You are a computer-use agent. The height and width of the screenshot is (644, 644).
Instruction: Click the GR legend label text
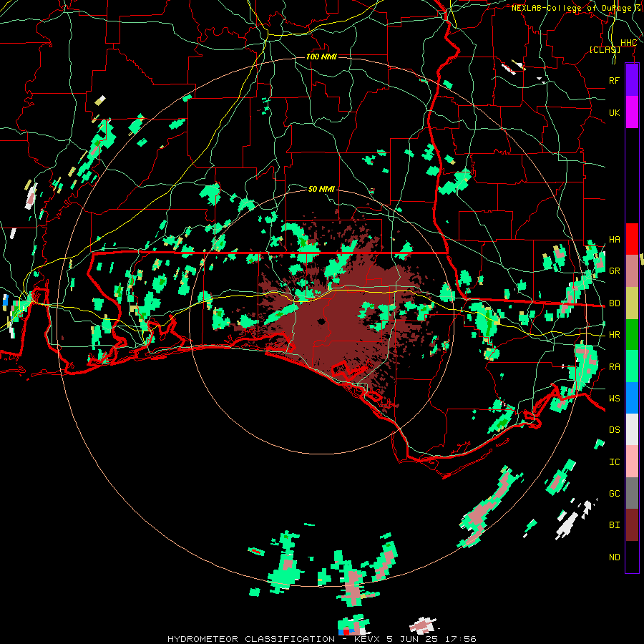click(x=614, y=271)
